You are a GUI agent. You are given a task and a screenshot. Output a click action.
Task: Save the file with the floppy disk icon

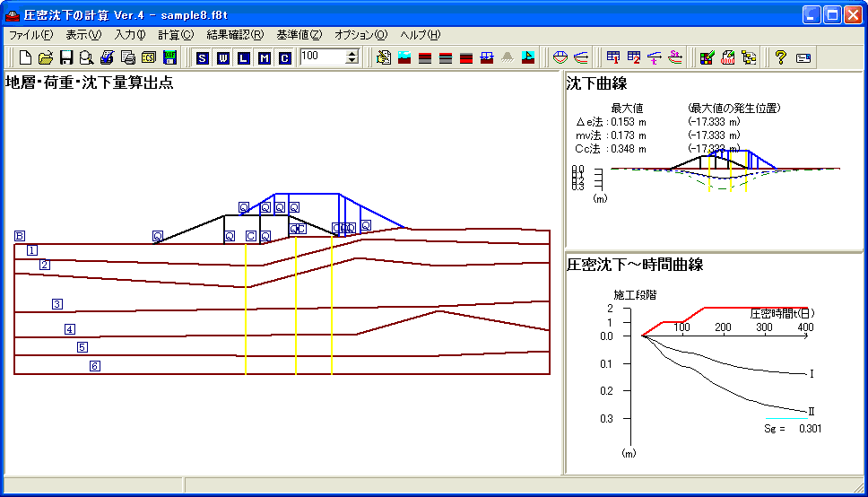coord(66,57)
